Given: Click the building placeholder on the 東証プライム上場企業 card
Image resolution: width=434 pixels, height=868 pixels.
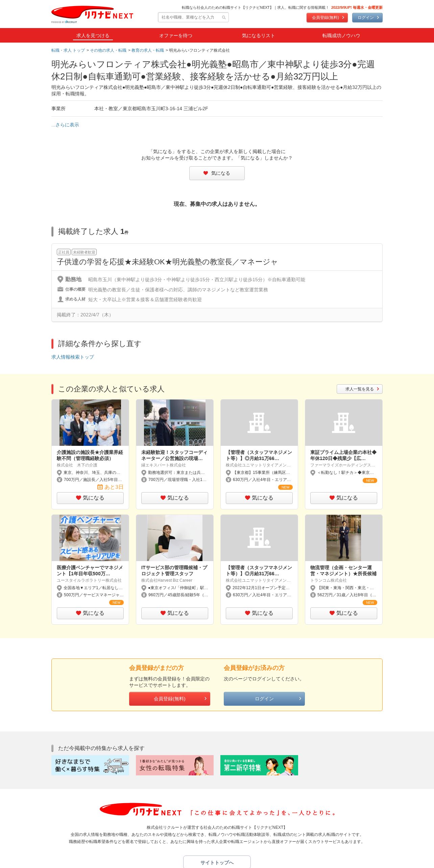Looking at the screenshot, I should click(x=344, y=423).
